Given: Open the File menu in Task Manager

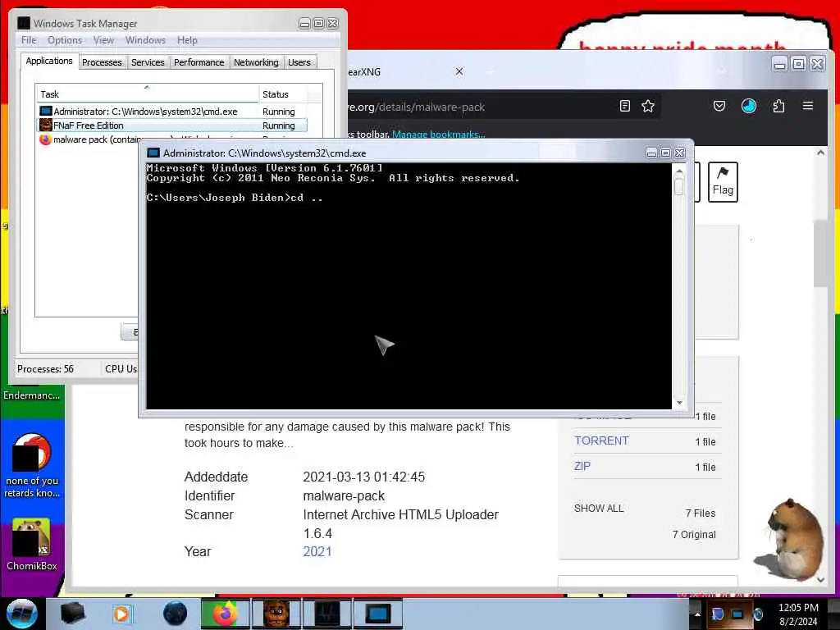Looking at the screenshot, I should tap(29, 40).
